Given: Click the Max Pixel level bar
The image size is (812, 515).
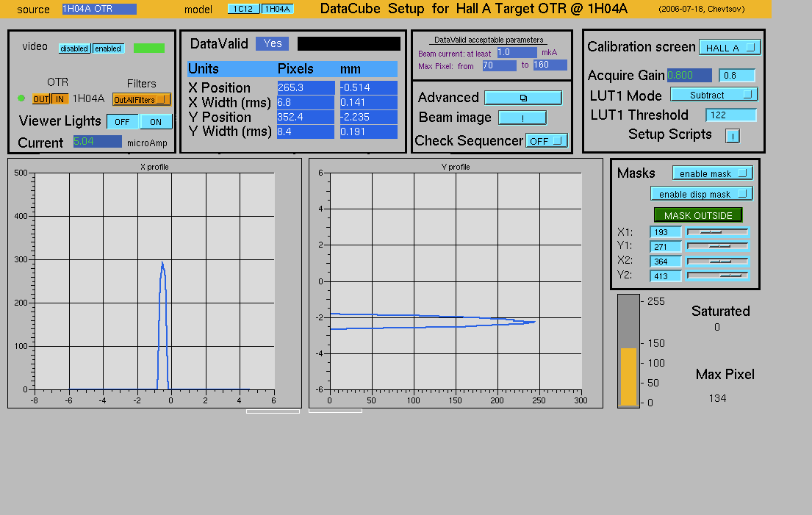Looking at the screenshot, I should (x=629, y=351).
